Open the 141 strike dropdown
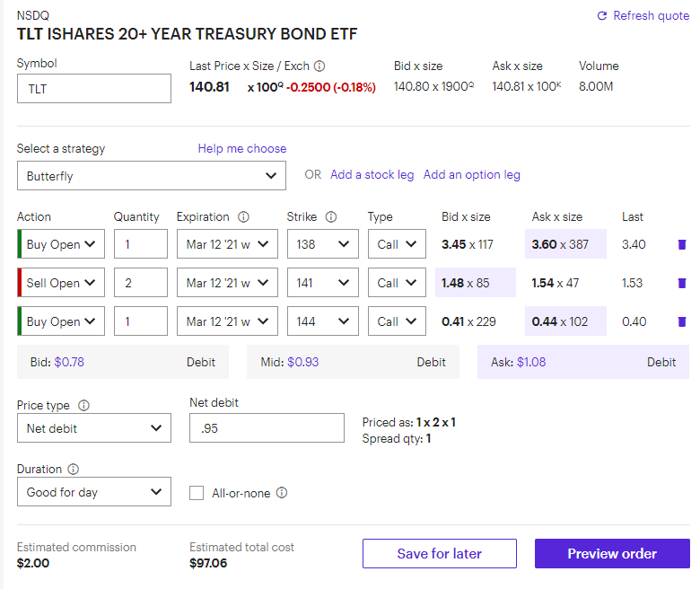Screen dimensions: 700x589 pyautogui.click(x=323, y=283)
